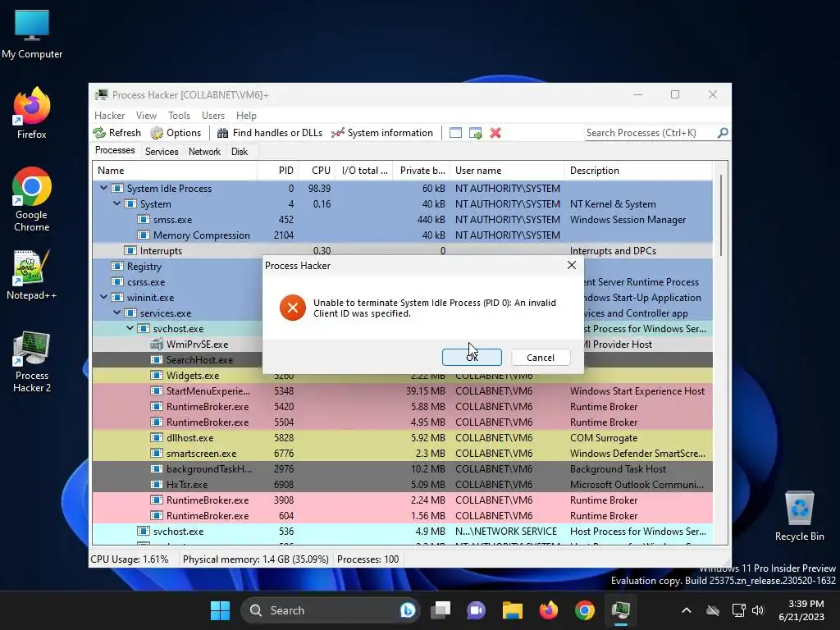This screenshot has height=630, width=840.
Task: Click the Process Hacker taskbar icon
Action: point(621,610)
